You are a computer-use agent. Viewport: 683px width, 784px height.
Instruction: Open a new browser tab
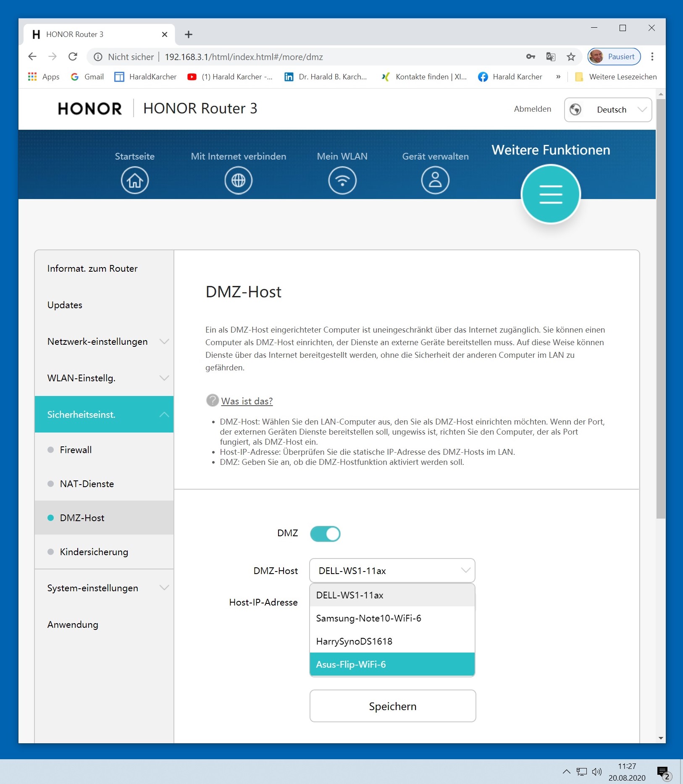(x=189, y=34)
